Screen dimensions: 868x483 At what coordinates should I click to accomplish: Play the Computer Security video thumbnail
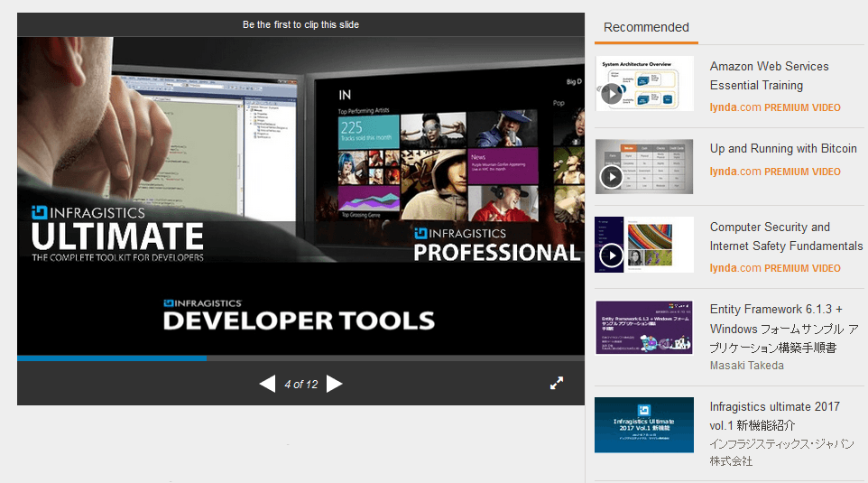click(644, 245)
